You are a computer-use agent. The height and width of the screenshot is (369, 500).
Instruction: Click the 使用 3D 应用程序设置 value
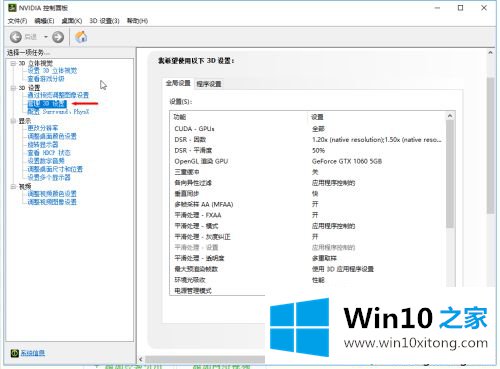point(343,269)
